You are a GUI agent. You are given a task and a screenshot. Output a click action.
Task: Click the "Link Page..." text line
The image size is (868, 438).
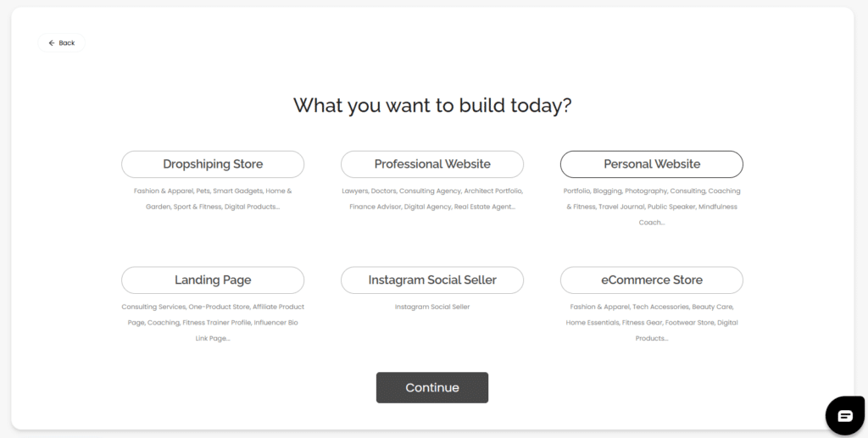[x=213, y=339]
